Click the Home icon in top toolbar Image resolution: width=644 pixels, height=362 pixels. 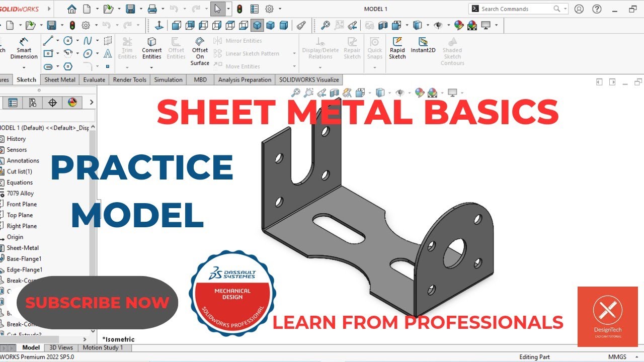(x=72, y=9)
